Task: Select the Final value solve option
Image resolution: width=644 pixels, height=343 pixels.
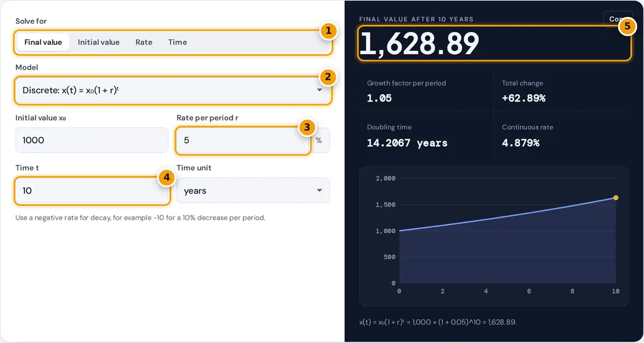Action: coord(43,42)
